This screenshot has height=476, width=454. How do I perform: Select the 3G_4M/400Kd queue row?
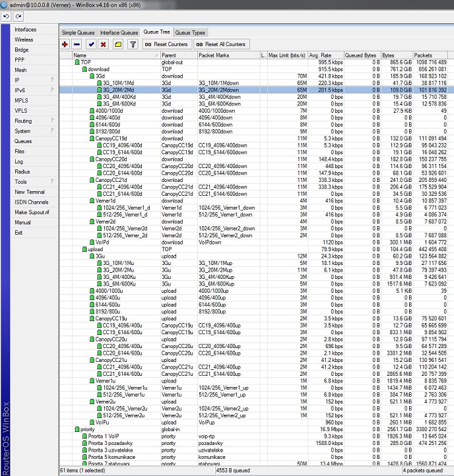pyautogui.click(x=257, y=97)
